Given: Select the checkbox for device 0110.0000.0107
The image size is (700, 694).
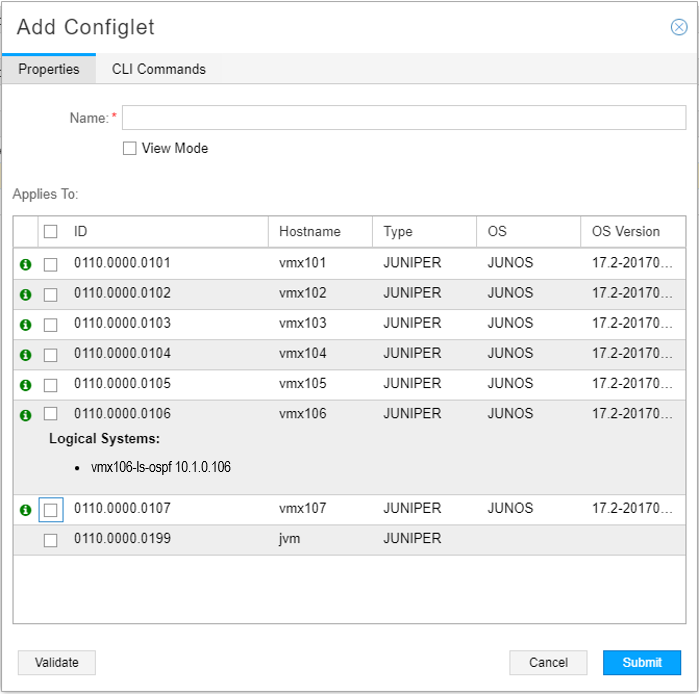Looking at the screenshot, I should click(50, 510).
